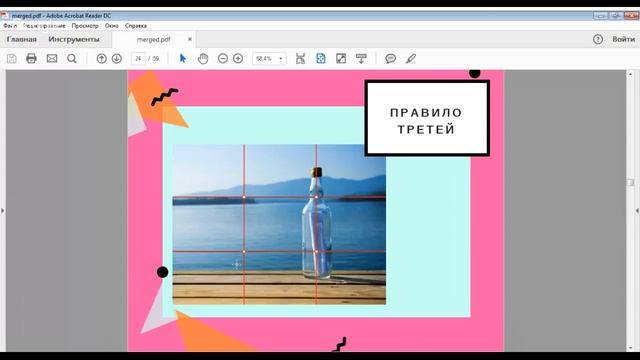640x360 pixels.
Task: Expand the right tools pane arrow
Action: (x=637, y=211)
